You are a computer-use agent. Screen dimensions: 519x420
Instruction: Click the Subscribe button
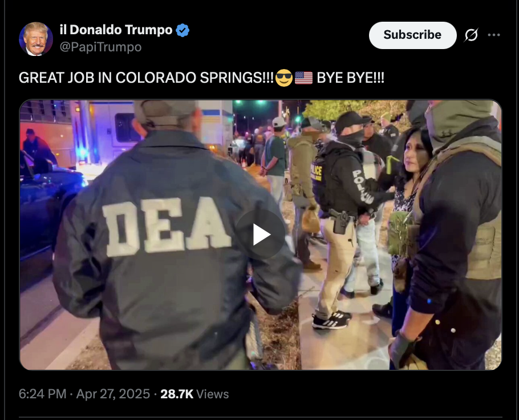pyautogui.click(x=412, y=35)
